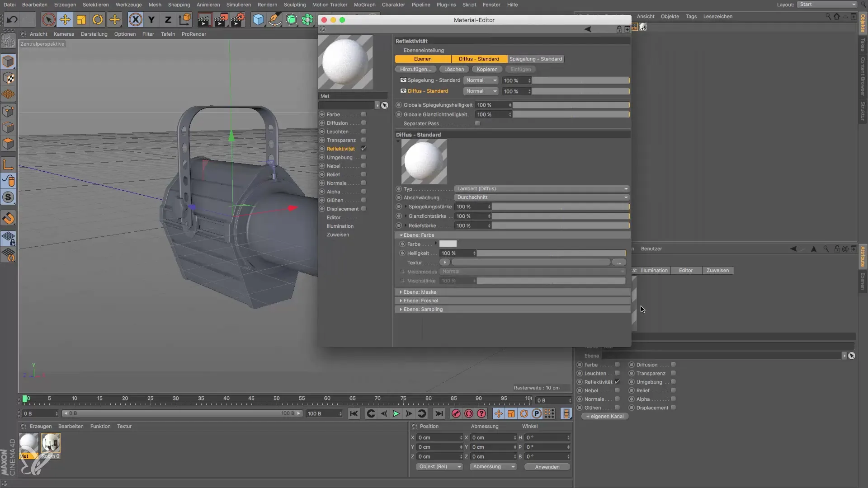This screenshot has width=868, height=488.
Task: Toggle the coordinate system icon
Action: (184, 19)
